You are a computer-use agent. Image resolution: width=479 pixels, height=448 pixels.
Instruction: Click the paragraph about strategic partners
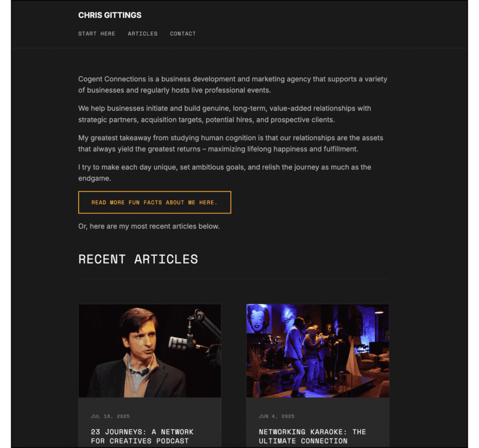point(225,114)
